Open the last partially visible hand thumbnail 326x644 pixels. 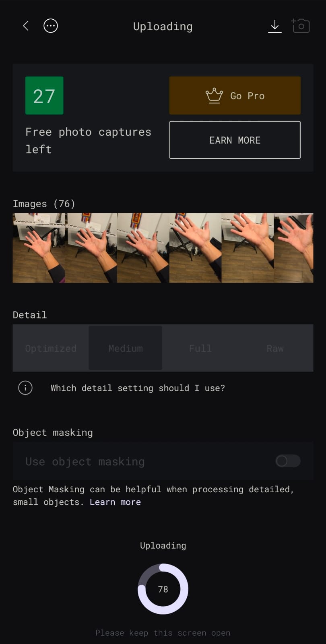[x=293, y=248]
